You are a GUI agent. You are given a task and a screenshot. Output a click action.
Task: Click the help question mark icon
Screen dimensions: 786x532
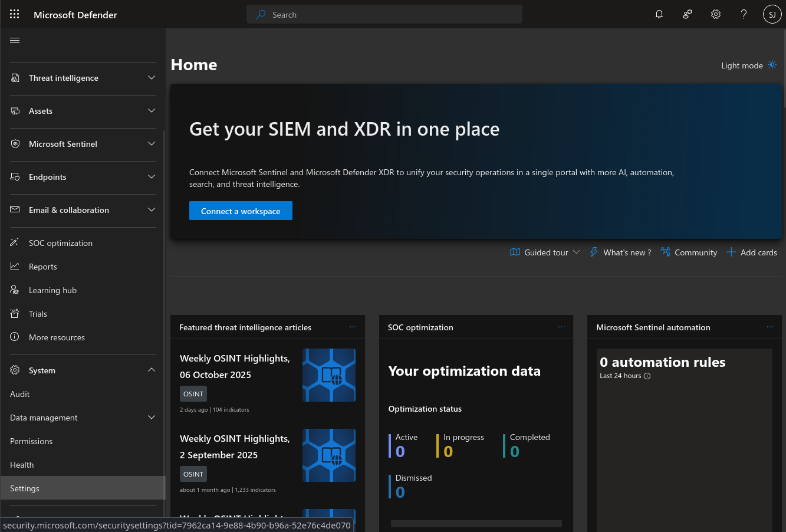point(744,14)
